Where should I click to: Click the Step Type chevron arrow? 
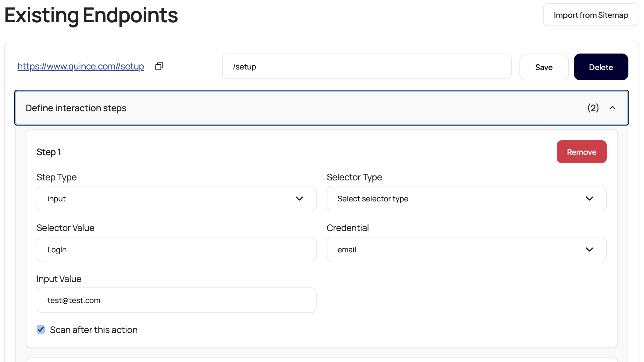click(x=299, y=199)
